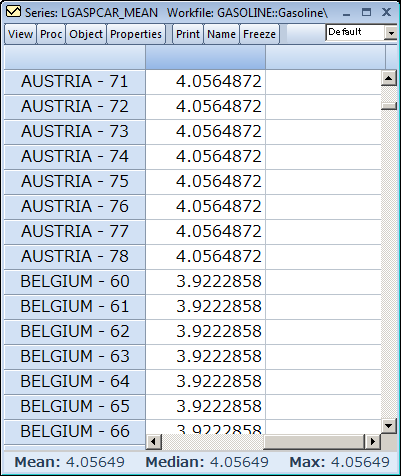401x476 pixels.
Task: Click the Print button
Action: [x=188, y=34]
